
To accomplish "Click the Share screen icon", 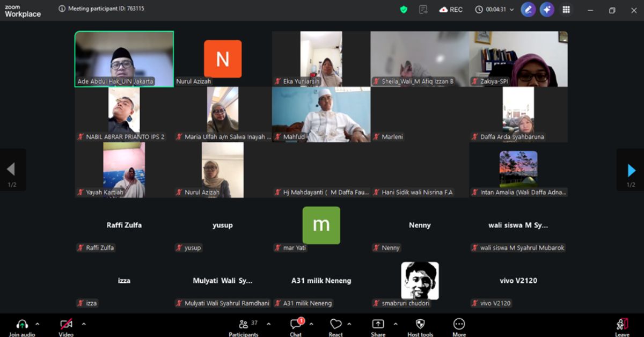I will tap(378, 325).
